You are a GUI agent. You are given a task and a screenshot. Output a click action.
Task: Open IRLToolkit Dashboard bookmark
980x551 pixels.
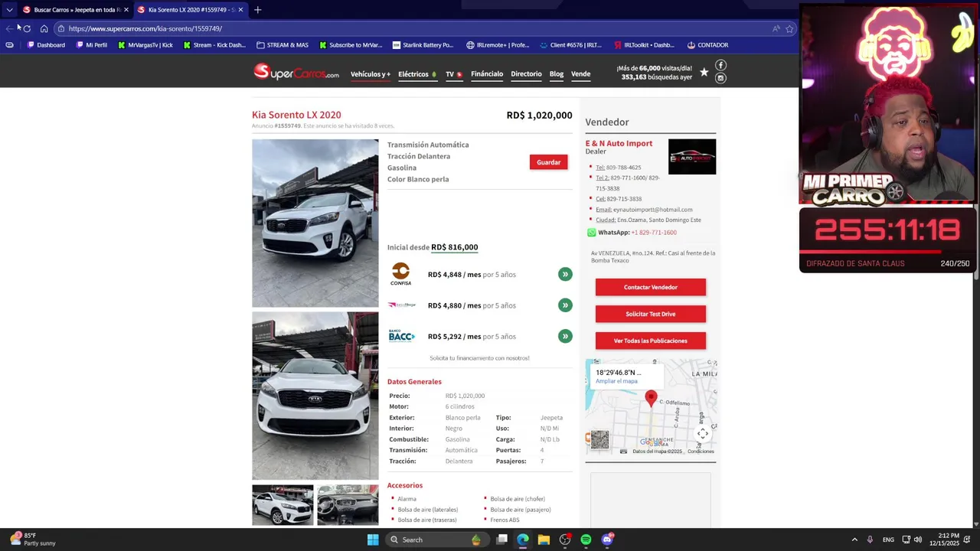[x=644, y=45]
